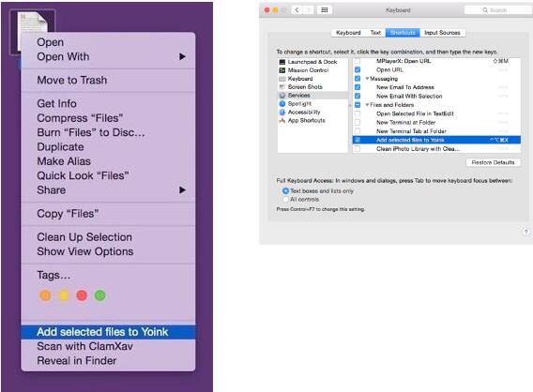Go back with the toolbar back arrow
This screenshot has width=533, height=392.
point(297,10)
